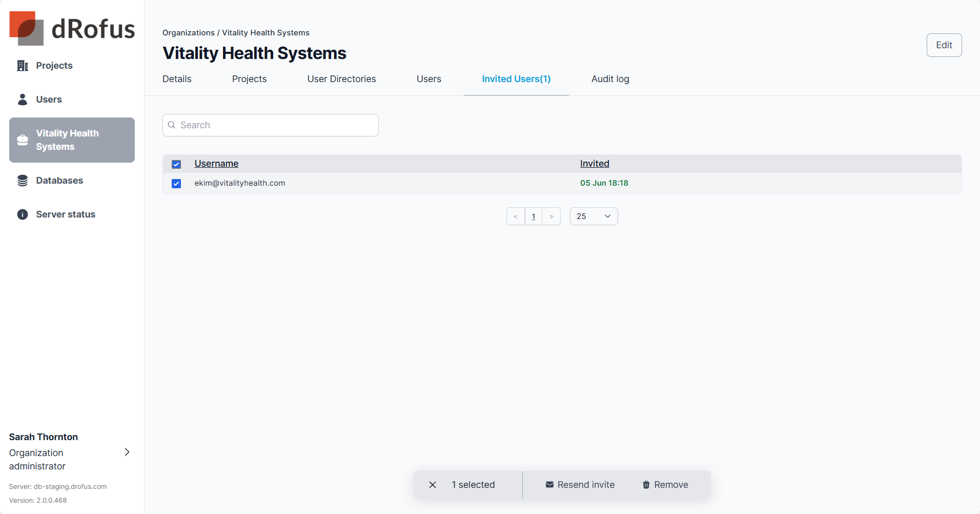The width and height of the screenshot is (980, 514).
Task: Click the Search input field
Action: pyautogui.click(x=271, y=125)
